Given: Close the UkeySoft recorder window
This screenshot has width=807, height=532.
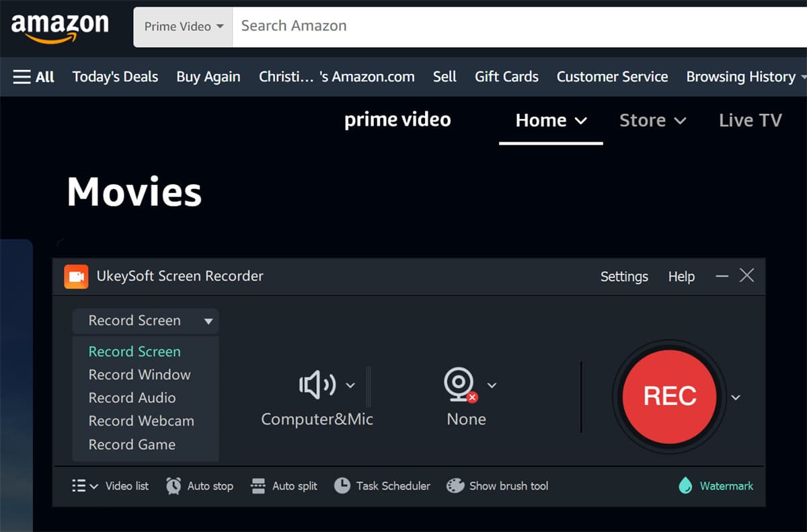Looking at the screenshot, I should pyautogui.click(x=746, y=275).
